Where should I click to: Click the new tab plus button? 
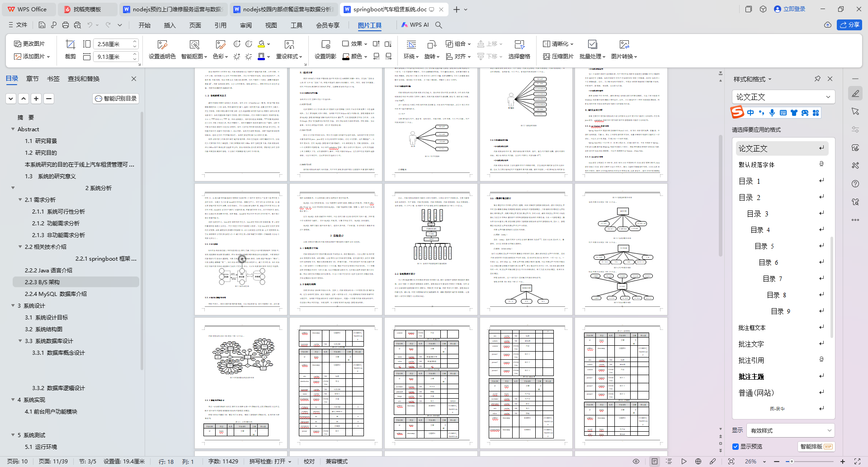(457, 9)
